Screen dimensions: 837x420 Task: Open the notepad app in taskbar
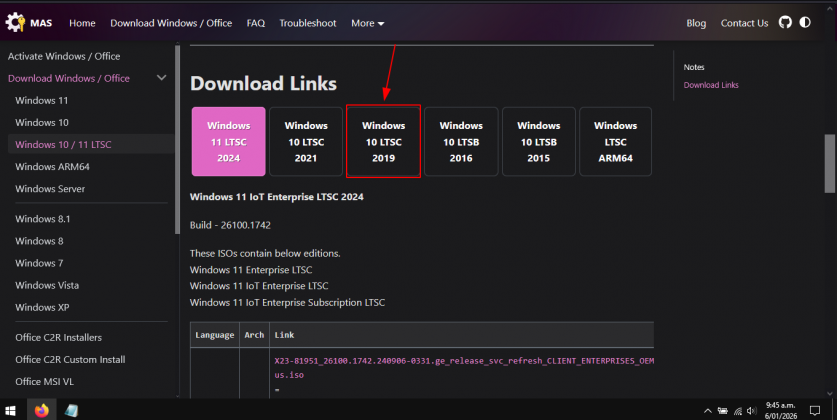click(x=71, y=410)
